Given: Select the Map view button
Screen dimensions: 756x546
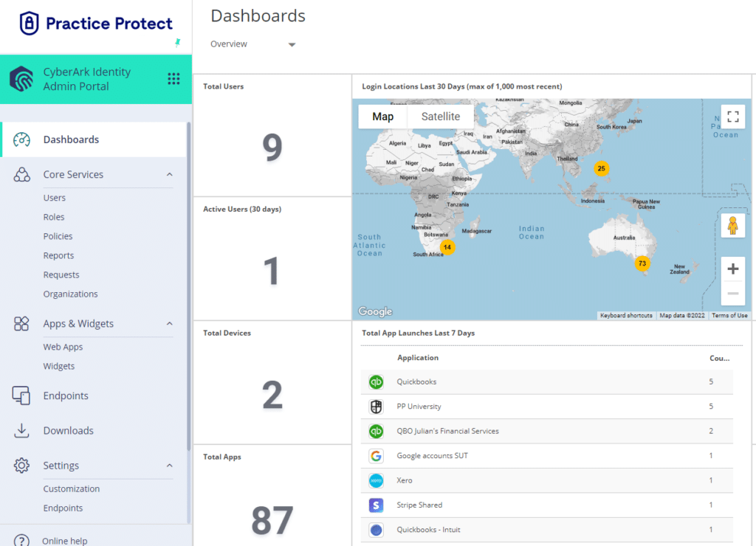Looking at the screenshot, I should [x=383, y=117].
